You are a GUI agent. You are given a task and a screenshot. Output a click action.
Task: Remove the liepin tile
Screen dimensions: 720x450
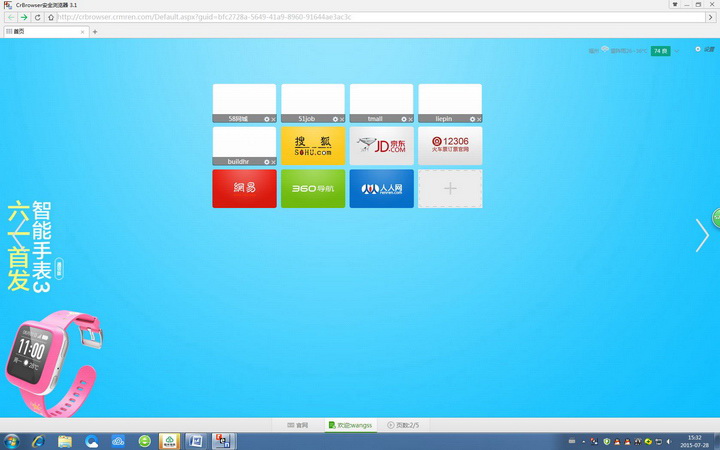479,119
